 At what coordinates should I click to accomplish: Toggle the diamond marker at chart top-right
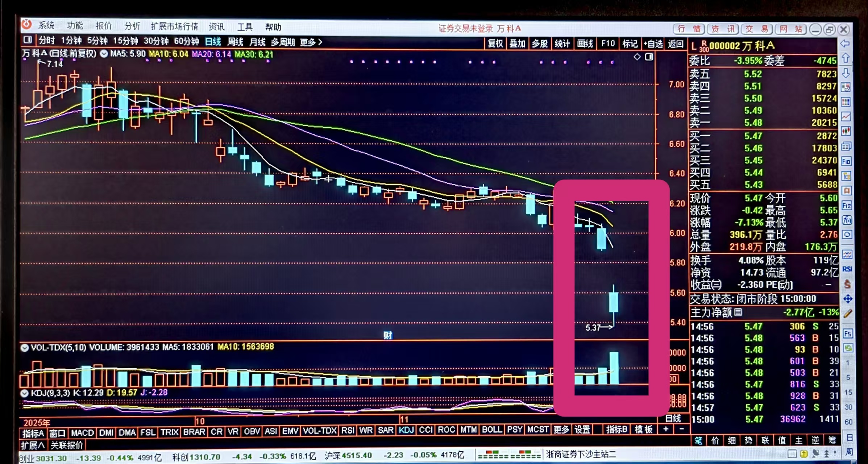637,57
